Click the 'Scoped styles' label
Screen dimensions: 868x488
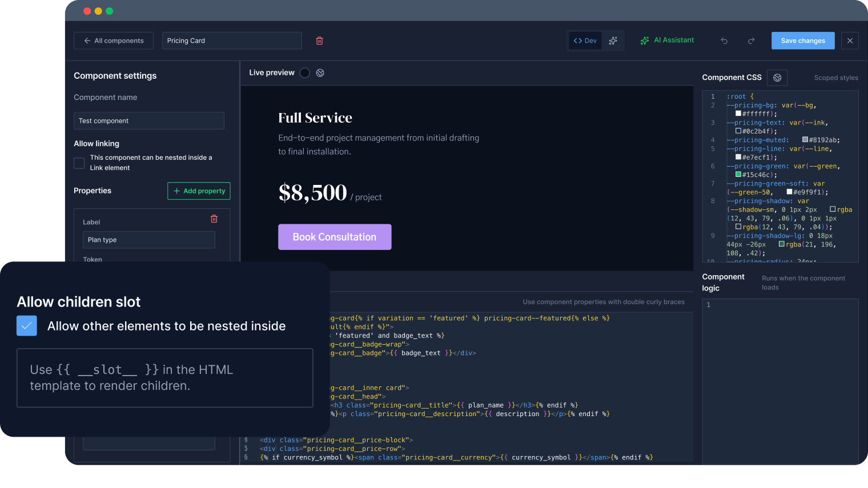836,78
